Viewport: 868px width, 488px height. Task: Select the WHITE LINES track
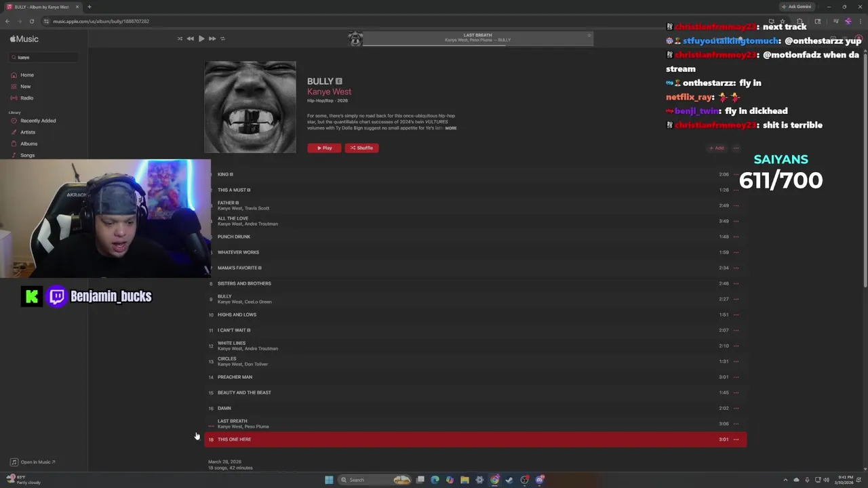point(475,346)
